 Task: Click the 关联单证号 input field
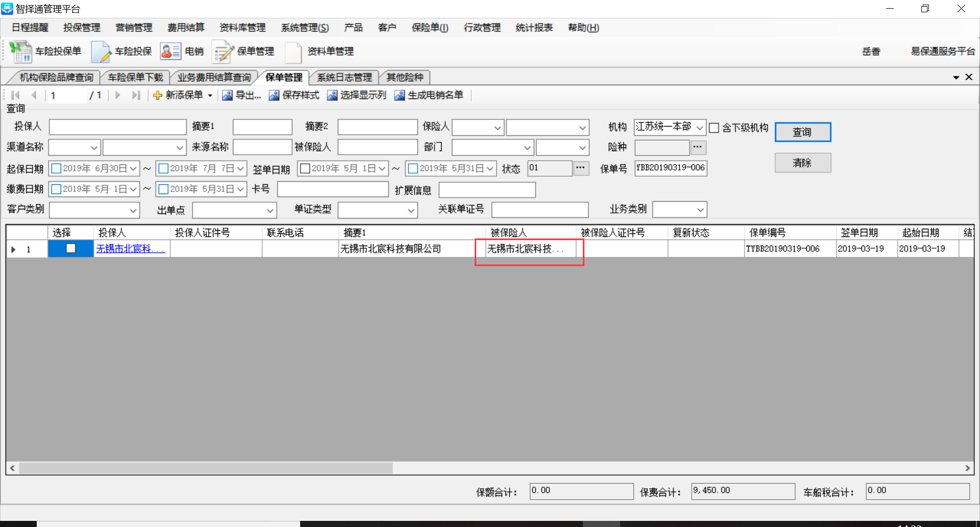[540, 210]
